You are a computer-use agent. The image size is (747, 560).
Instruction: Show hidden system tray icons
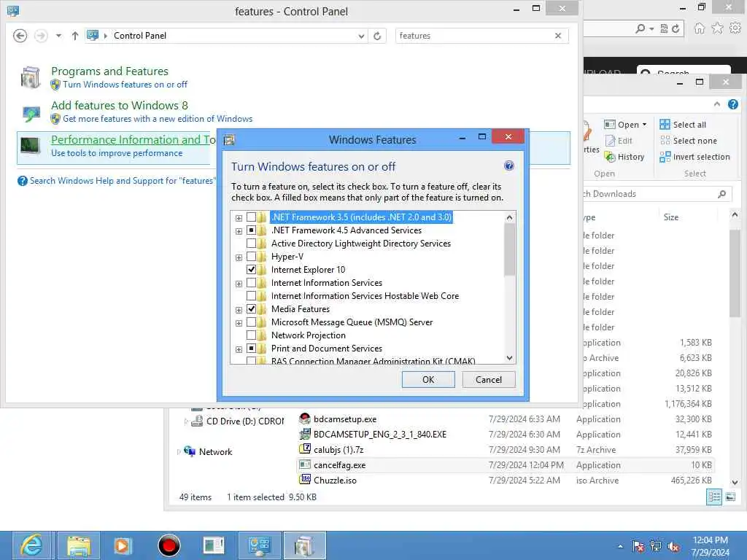pyautogui.click(x=620, y=547)
